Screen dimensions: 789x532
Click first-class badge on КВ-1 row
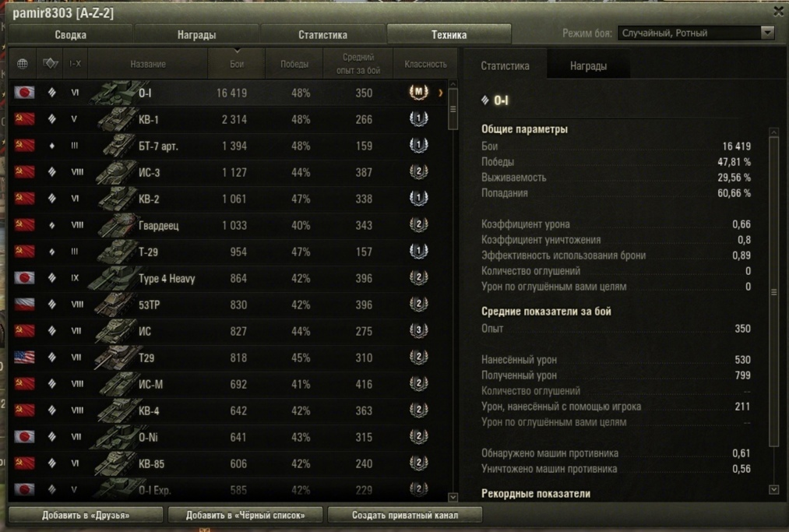(x=418, y=118)
